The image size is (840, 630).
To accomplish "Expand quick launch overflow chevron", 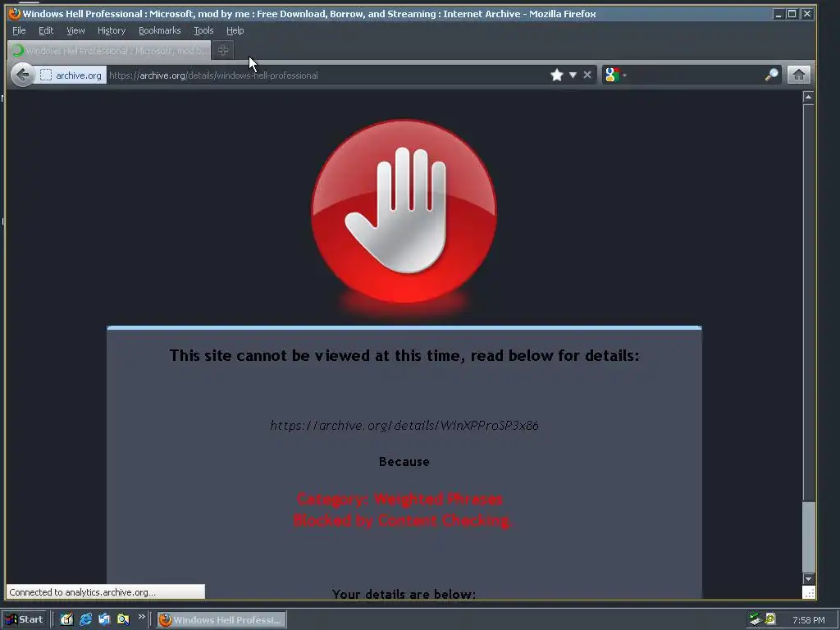I will [141, 617].
